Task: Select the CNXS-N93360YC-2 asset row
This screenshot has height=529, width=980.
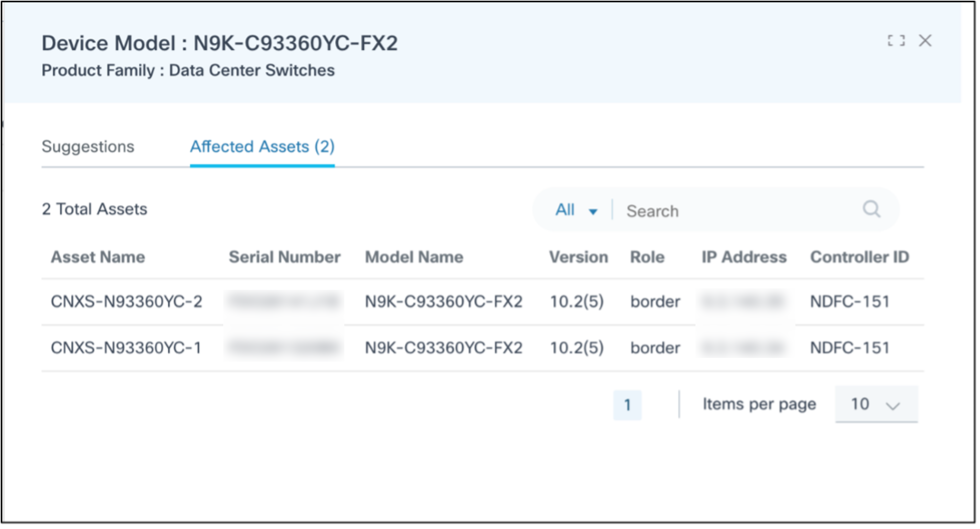Action: 126,302
